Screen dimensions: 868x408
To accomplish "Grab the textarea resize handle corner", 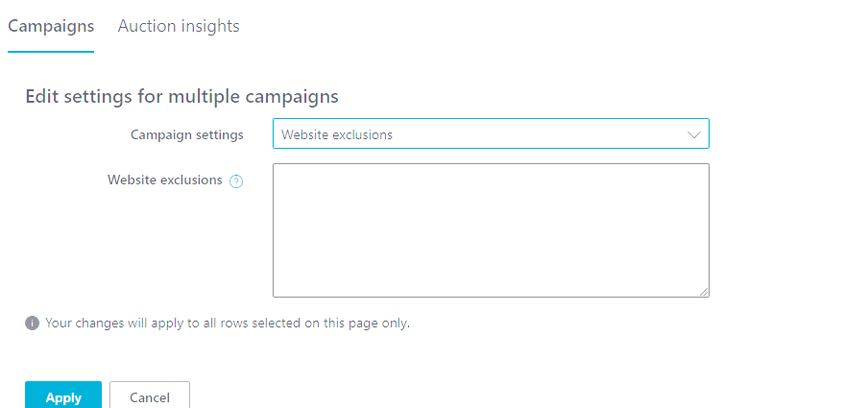I will click(704, 292).
